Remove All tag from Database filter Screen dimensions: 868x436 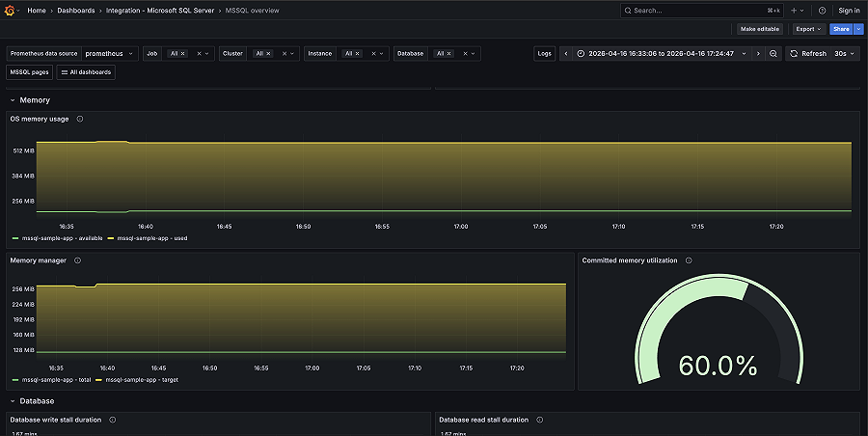(448, 54)
